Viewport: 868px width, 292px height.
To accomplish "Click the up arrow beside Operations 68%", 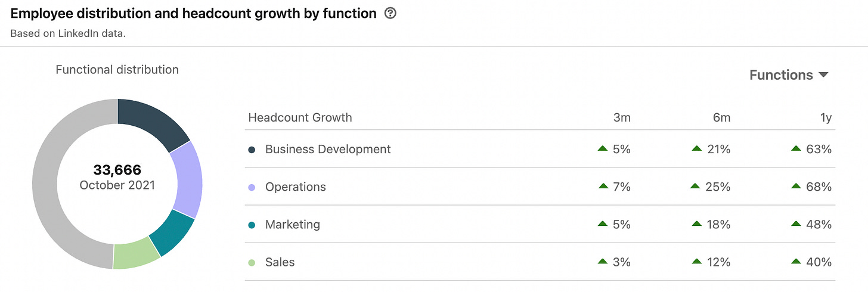I will 796,187.
